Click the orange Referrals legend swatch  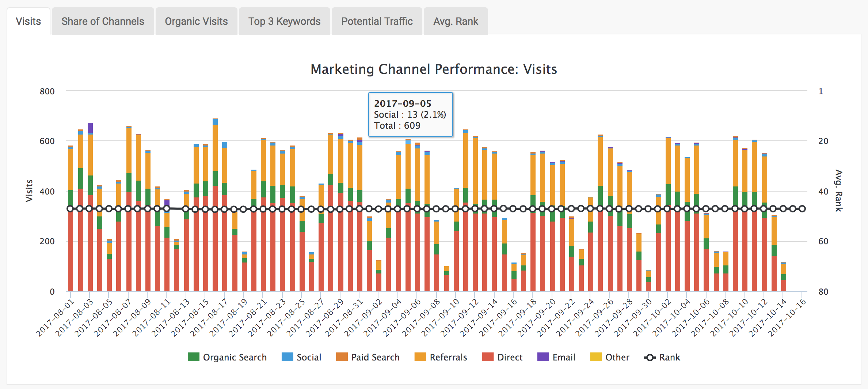pyautogui.click(x=420, y=357)
